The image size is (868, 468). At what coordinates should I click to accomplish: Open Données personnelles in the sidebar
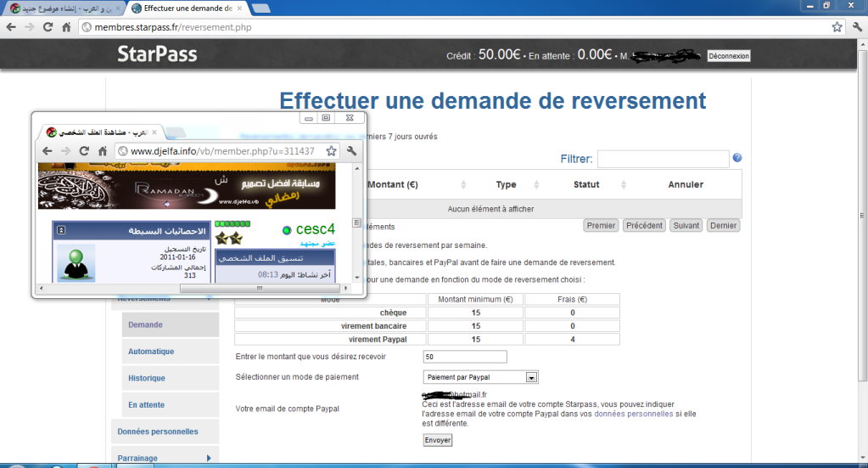165,431
